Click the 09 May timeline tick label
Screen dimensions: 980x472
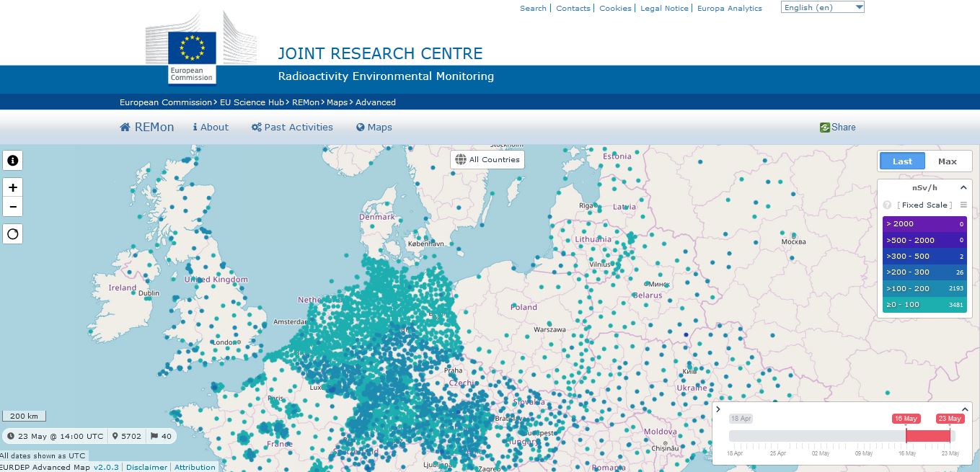863,453
